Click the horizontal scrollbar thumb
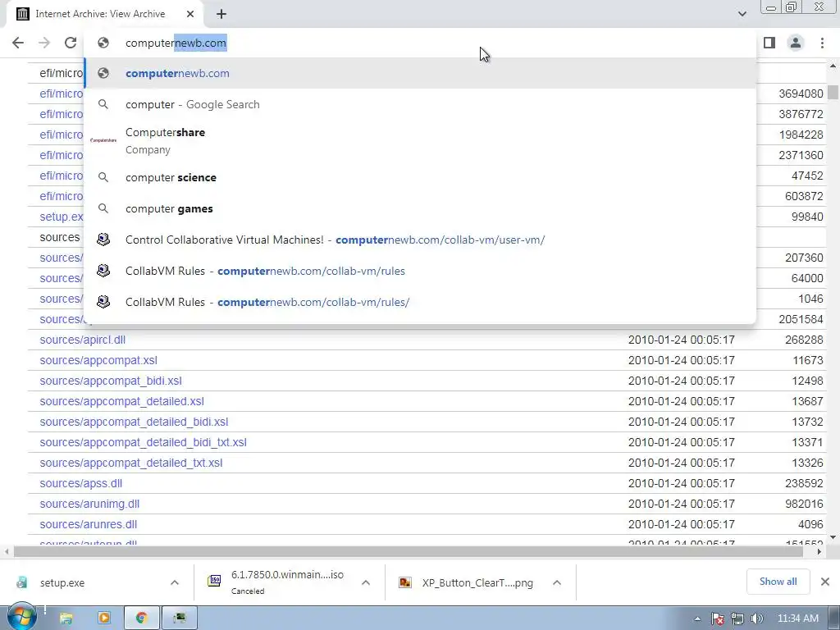 [409, 551]
